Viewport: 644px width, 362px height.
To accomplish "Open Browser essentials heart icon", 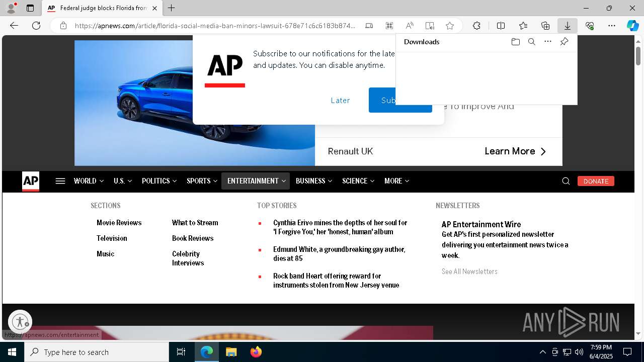I will click(x=590, y=26).
